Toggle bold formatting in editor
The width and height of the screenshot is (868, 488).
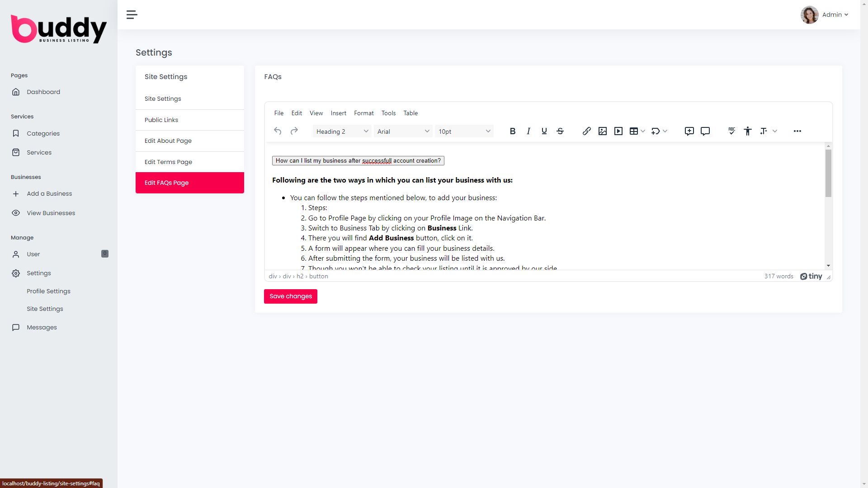pyautogui.click(x=512, y=131)
